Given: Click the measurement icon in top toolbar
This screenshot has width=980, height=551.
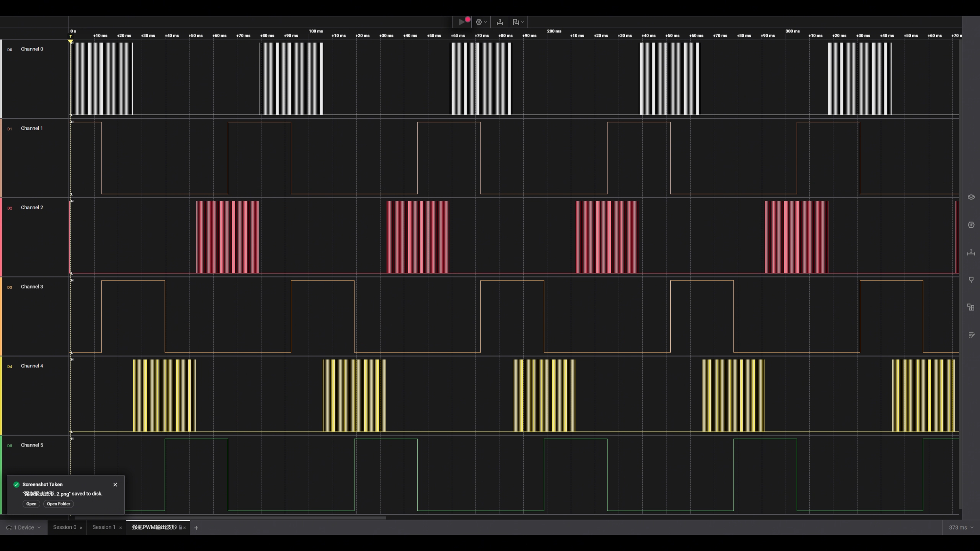Looking at the screenshot, I should [x=500, y=22].
